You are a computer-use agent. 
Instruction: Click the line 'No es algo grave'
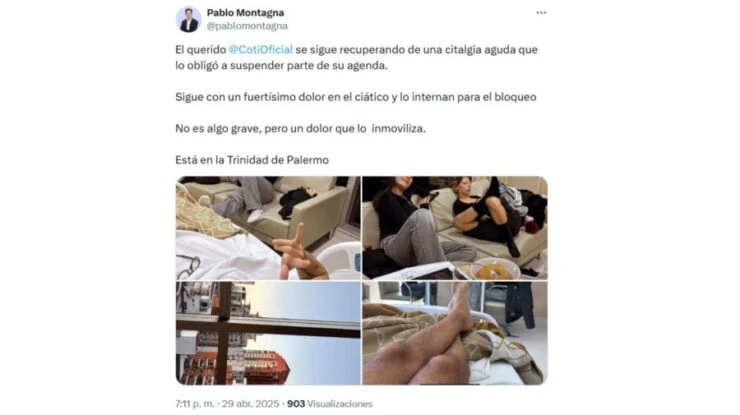pos(300,128)
